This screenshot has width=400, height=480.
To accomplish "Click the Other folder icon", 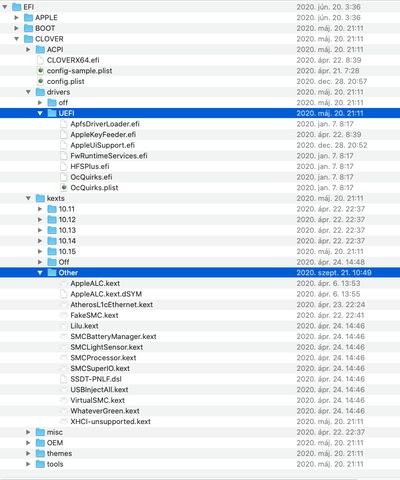I will [x=52, y=273].
